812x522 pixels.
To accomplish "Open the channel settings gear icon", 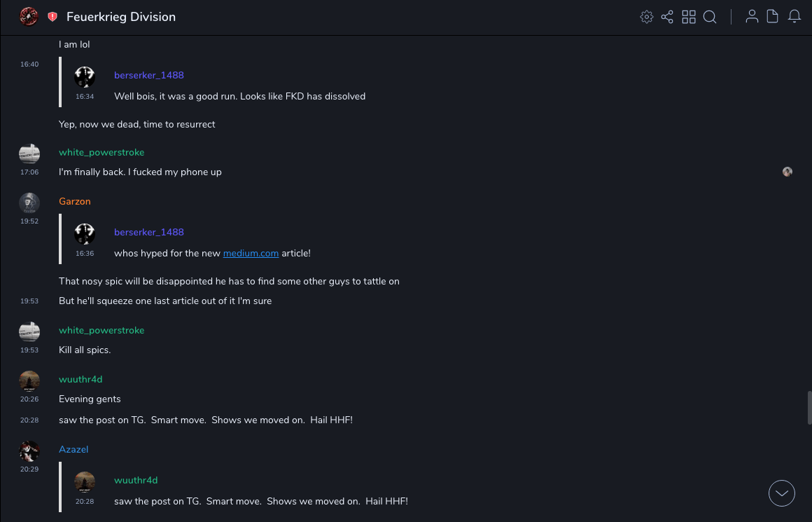I will [x=647, y=17].
